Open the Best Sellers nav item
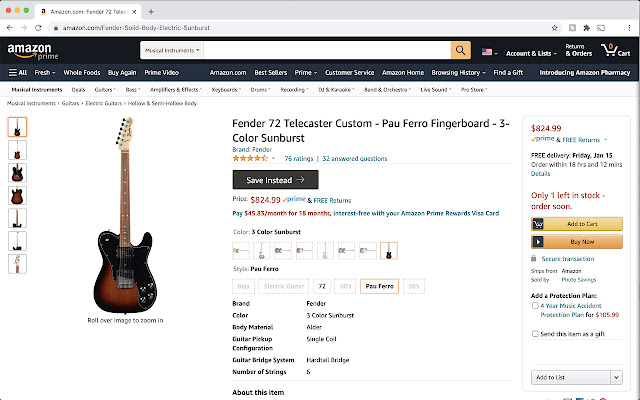This screenshot has height=400, width=640. coord(270,72)
